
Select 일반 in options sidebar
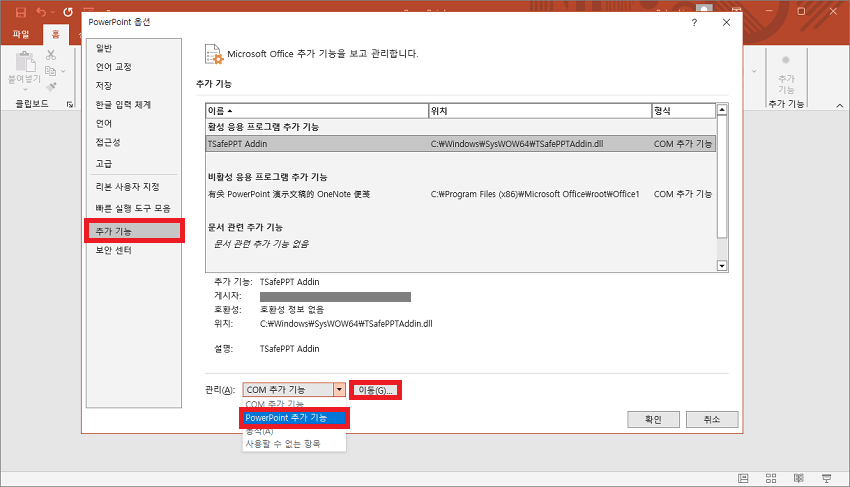pyautogui.click(x=134, y=48)
